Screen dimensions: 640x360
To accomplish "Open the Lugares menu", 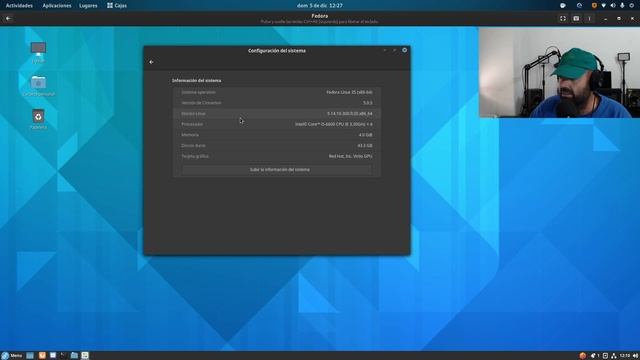I will click(x=88, y=6).
